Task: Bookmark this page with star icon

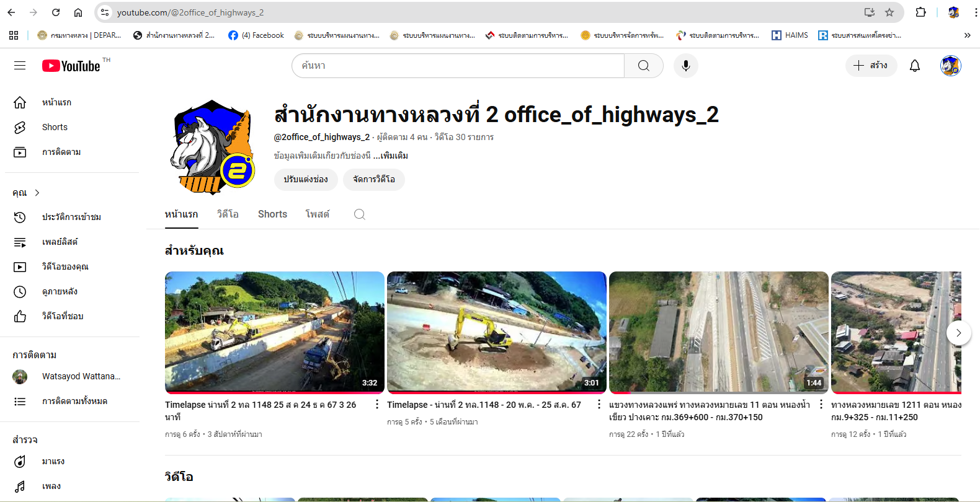Action: 889,12
